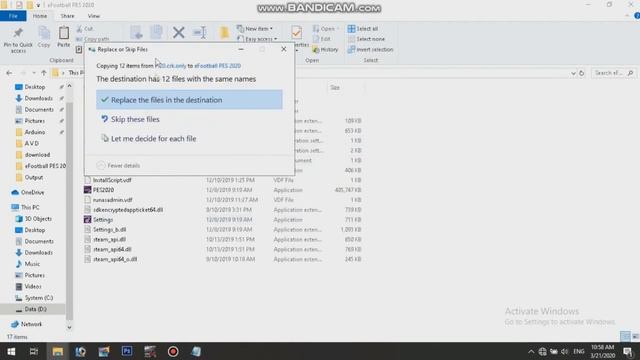Select Videos folder in sidebar
Image resolution: width=640 pixels, height=360 pixels.
tap(33, 287)
